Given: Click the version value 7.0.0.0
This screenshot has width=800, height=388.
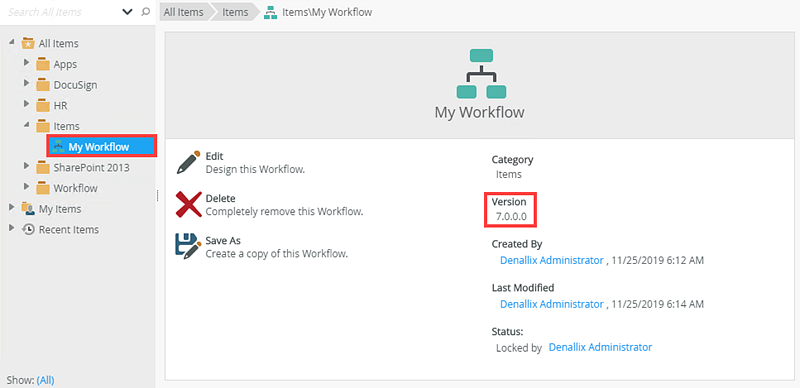Looking at the screenshot, I should click(x=511, y=216).
